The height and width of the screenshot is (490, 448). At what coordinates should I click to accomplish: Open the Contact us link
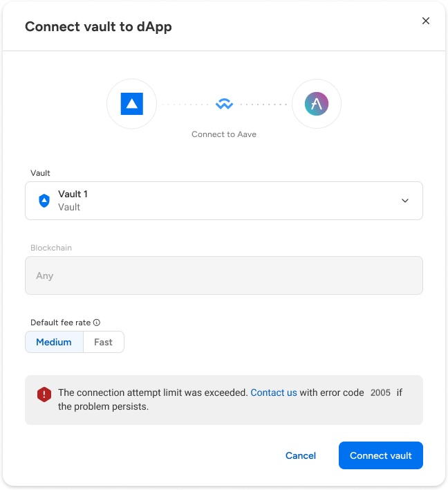pos(274,392)
